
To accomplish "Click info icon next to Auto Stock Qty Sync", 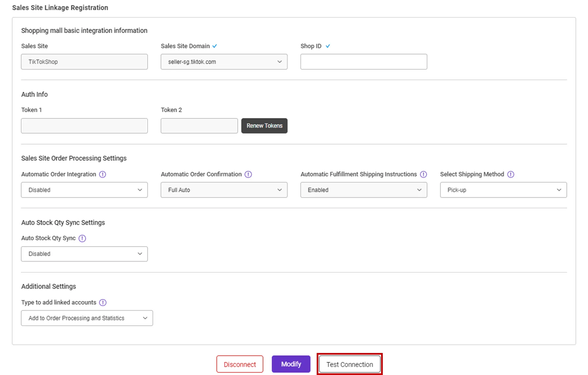I will coord(82,238).
